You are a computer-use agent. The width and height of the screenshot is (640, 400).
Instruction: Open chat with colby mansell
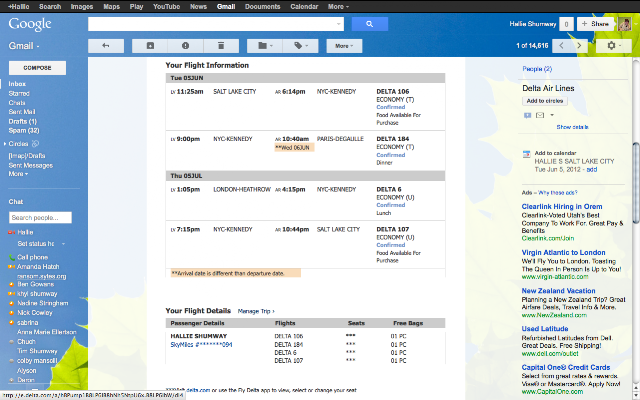[x=37, y=361]
